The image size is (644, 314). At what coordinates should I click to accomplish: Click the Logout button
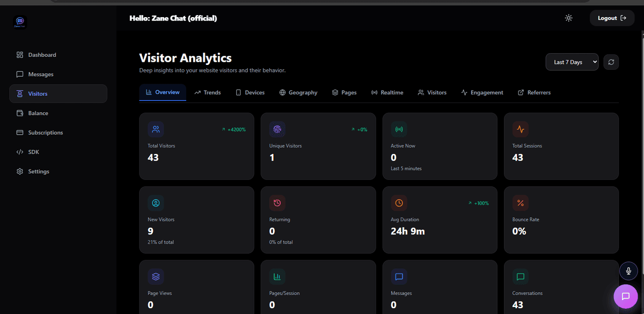tap(612, 18)
